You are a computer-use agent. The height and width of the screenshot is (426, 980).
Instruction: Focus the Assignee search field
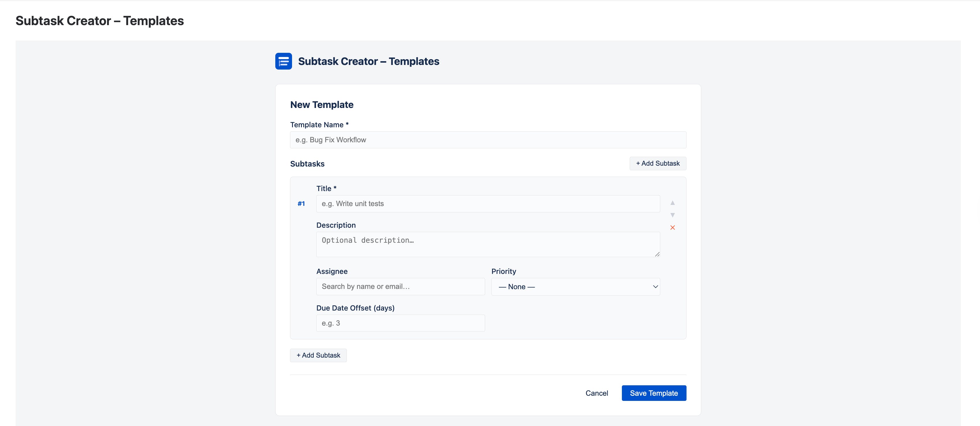coord(401,287)
